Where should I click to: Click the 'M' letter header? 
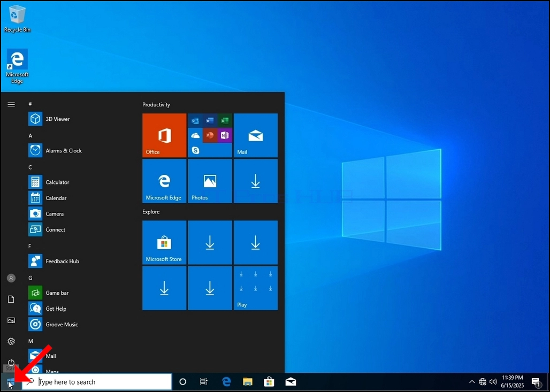coord(30,341)
